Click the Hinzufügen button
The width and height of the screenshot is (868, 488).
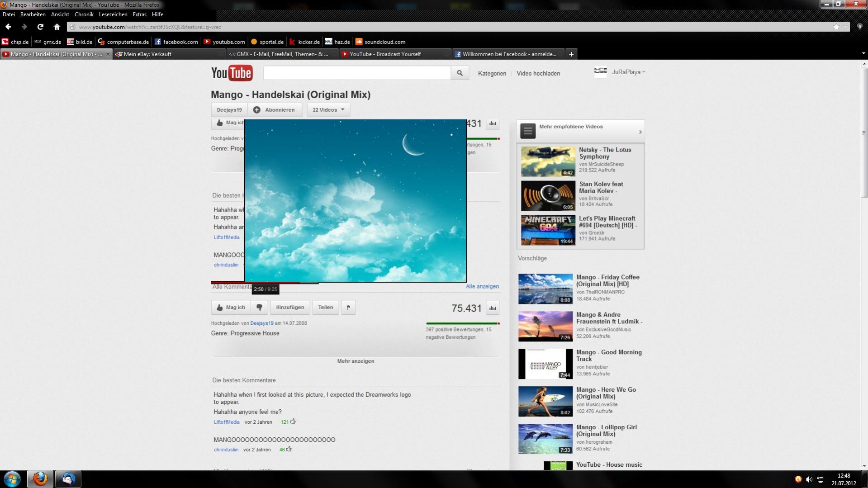coord(290,308)
